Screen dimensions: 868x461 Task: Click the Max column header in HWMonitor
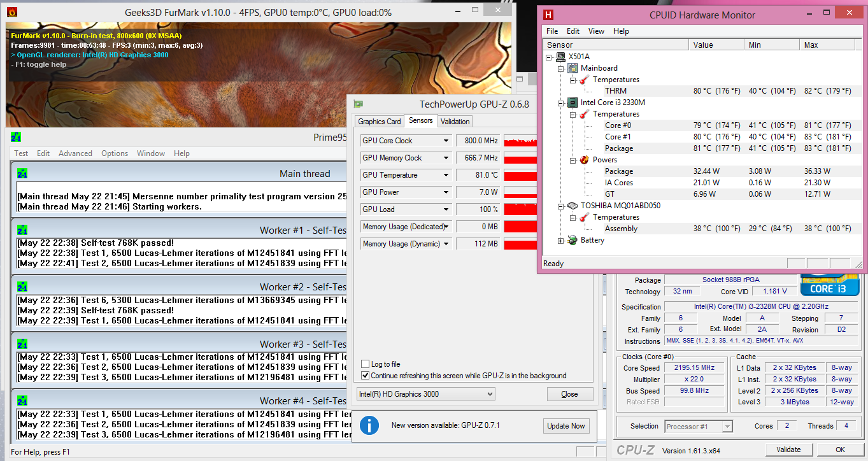(x=829, y=45)
